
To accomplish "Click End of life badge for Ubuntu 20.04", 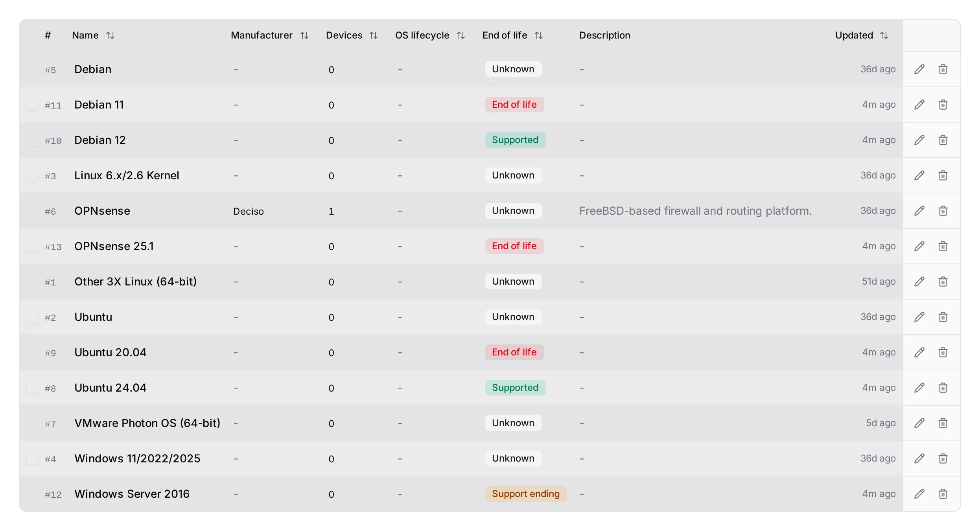I will 514,352.
